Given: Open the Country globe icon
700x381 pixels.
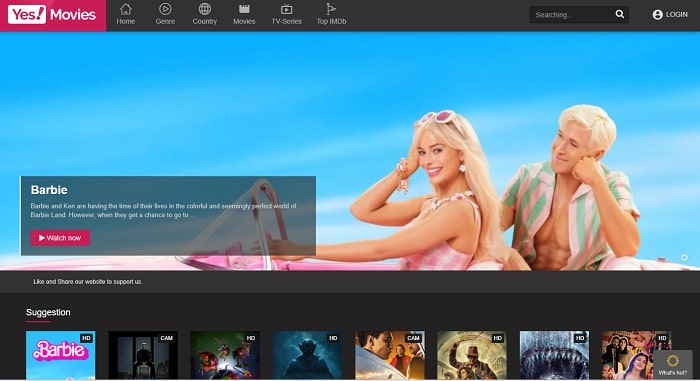Looking at the screenshot, I should pos(204,9).
